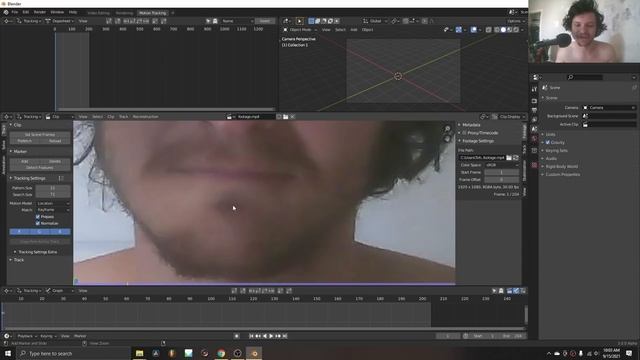Collapse the Tracking Settings panel

point(11,178)
